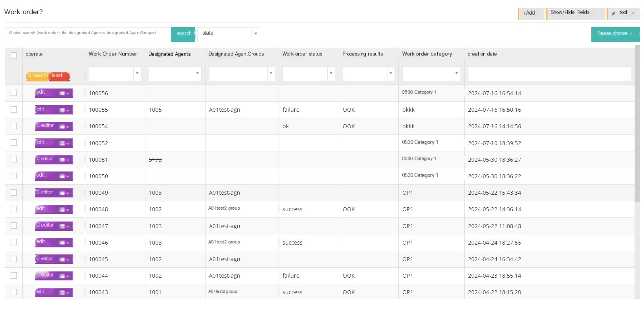644x315 pixels.
Task: Click the okkk category in row 100055
Action: click(408, 110)
